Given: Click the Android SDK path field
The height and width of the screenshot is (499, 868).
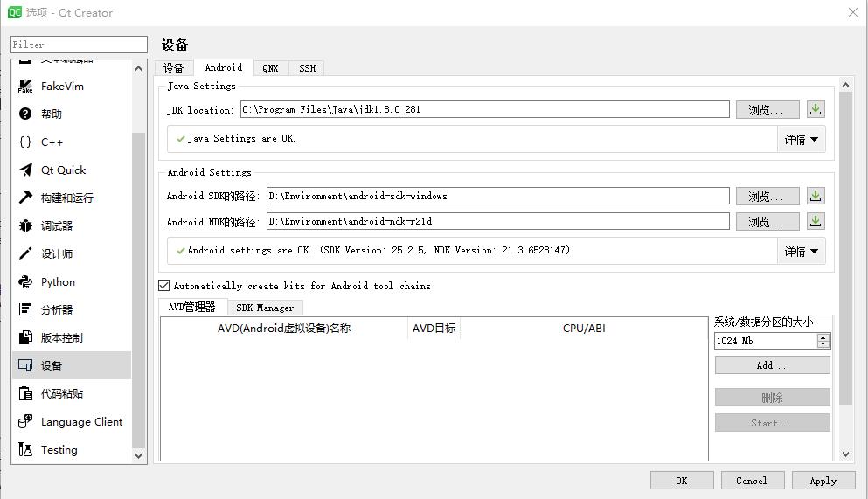Looking at the screenshot, I should [498, 196].
